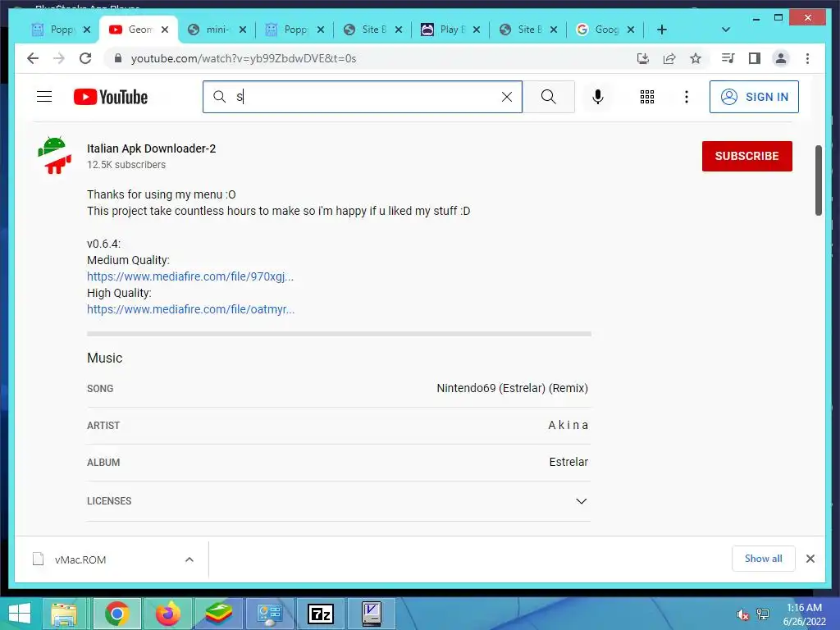Viewport: 840px width, 630px height.
Task: Open vMac.ROM download options arrow
Action: coord(189,559)
